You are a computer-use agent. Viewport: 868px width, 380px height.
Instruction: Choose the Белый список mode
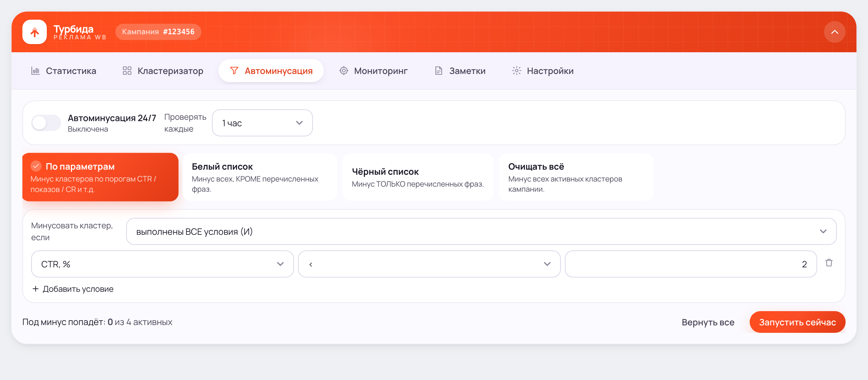coord(260,177)
